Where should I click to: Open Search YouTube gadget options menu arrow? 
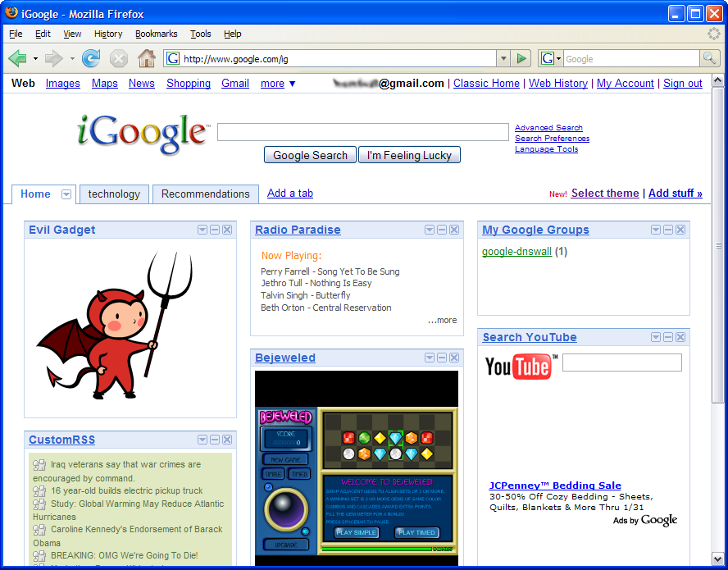(x=656, y=337)
